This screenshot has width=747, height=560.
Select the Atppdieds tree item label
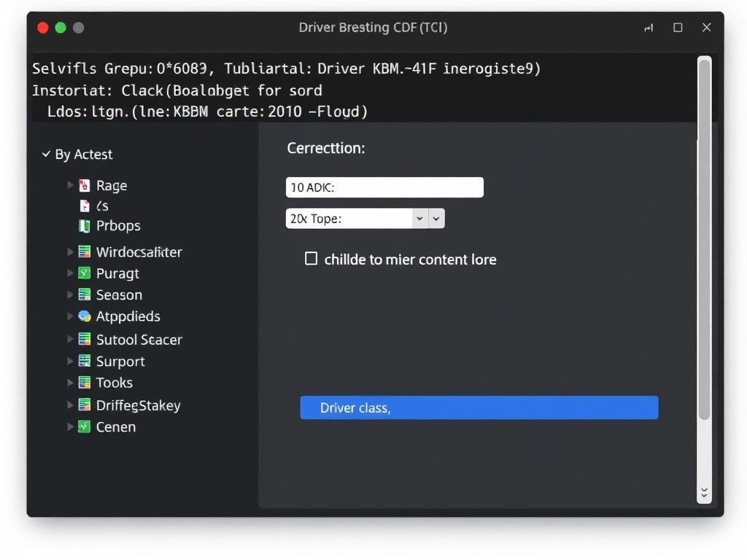click(128, 316)
